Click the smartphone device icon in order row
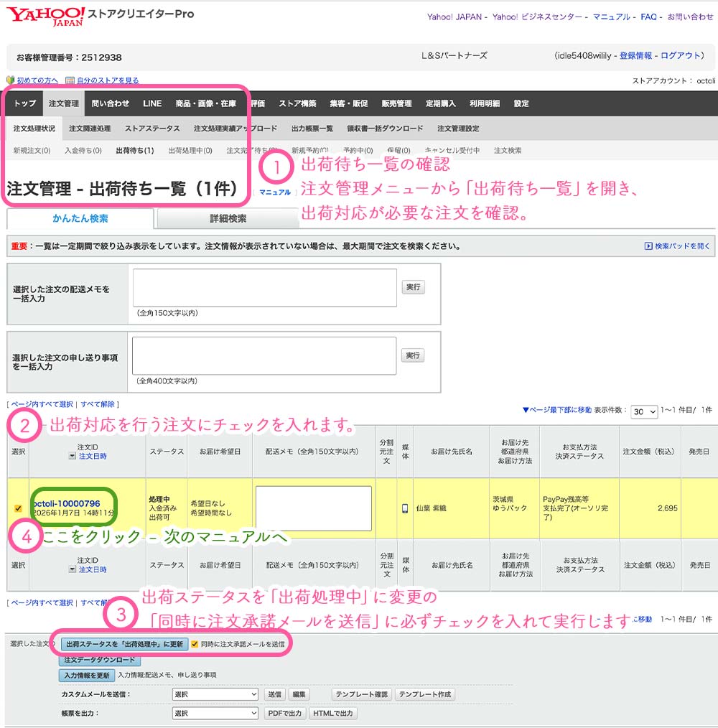 pos(405,508)
